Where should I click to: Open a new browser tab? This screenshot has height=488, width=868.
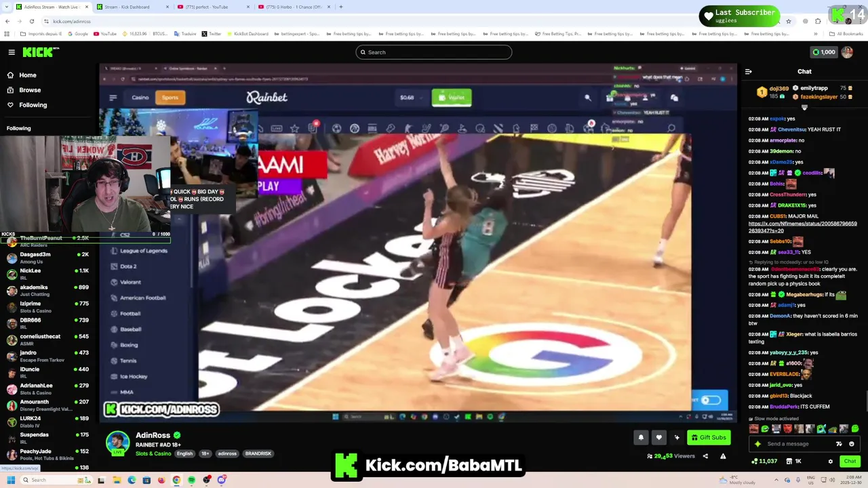(x=340, y=7)
